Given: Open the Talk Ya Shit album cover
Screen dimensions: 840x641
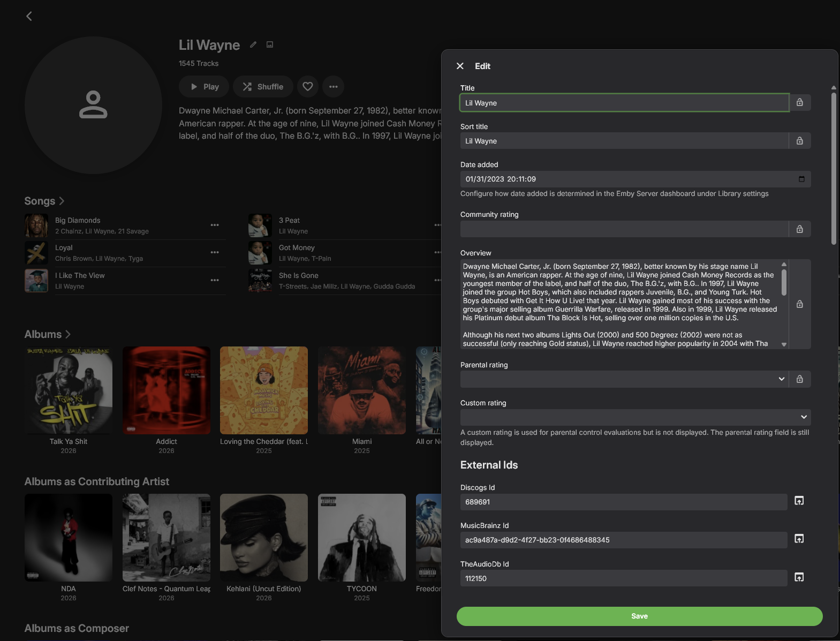Looking at the screenshot, I should coord(69,390).
